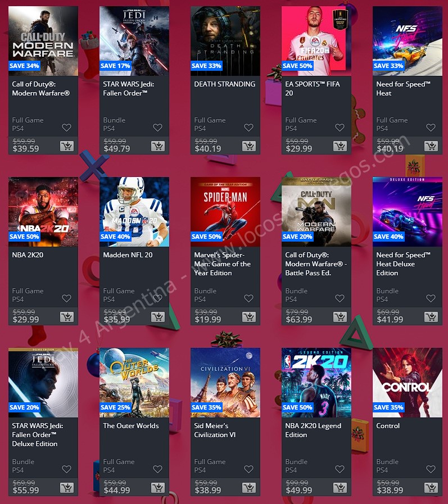
Task: Add NBA 2K20 Legend Edition to cart
Action: click(x=340, y=488)
